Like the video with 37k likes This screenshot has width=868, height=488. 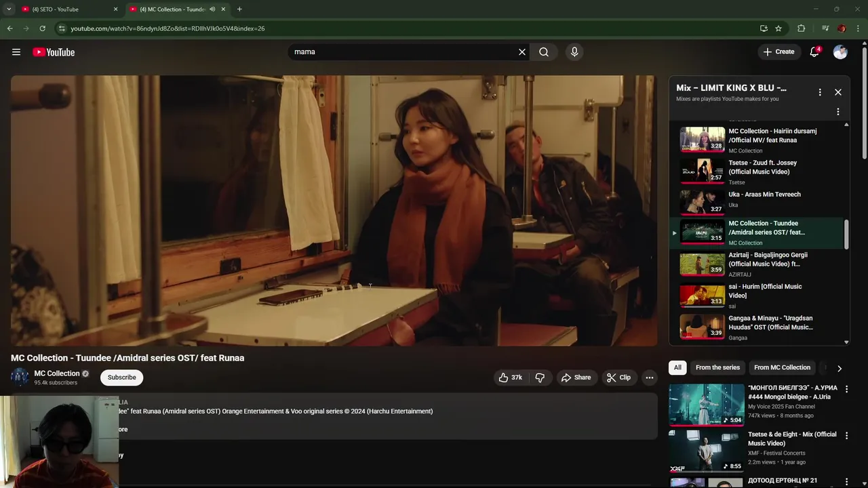point(510,378)
